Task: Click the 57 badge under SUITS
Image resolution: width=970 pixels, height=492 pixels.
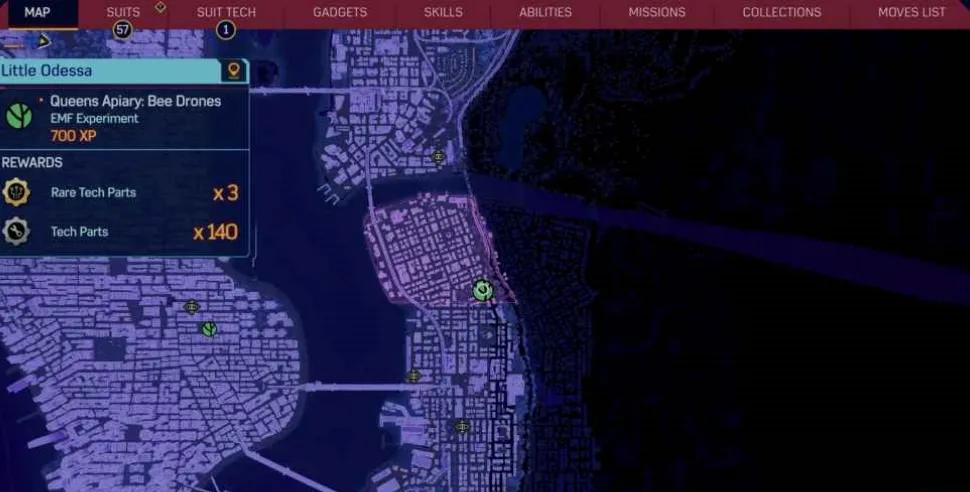Action: point(122,29)
